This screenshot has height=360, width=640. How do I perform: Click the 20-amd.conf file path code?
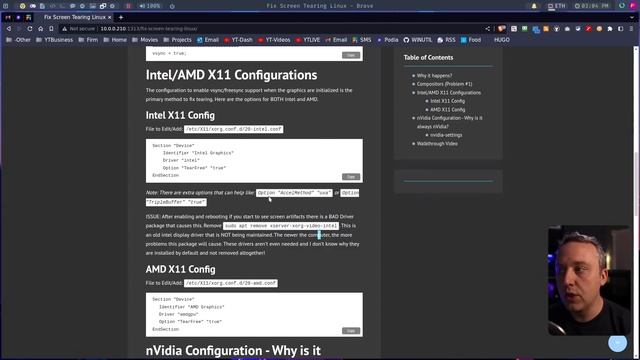[231, 283]
